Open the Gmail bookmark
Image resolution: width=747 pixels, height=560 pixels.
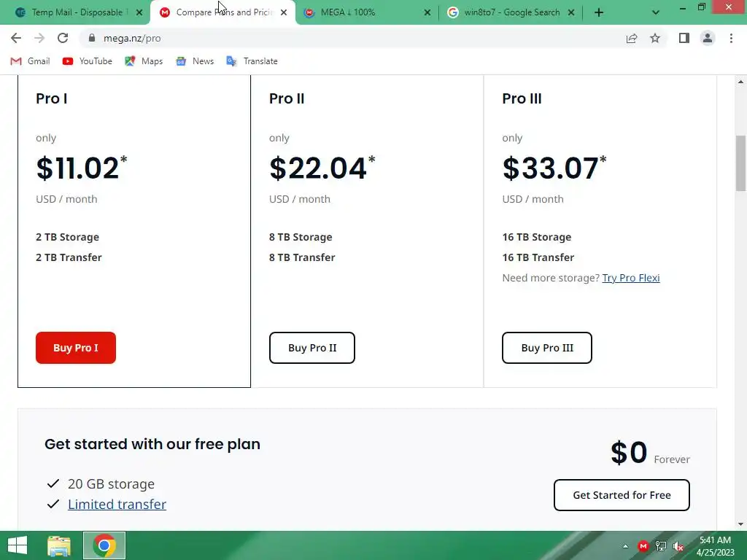click(x=30, y=61)
